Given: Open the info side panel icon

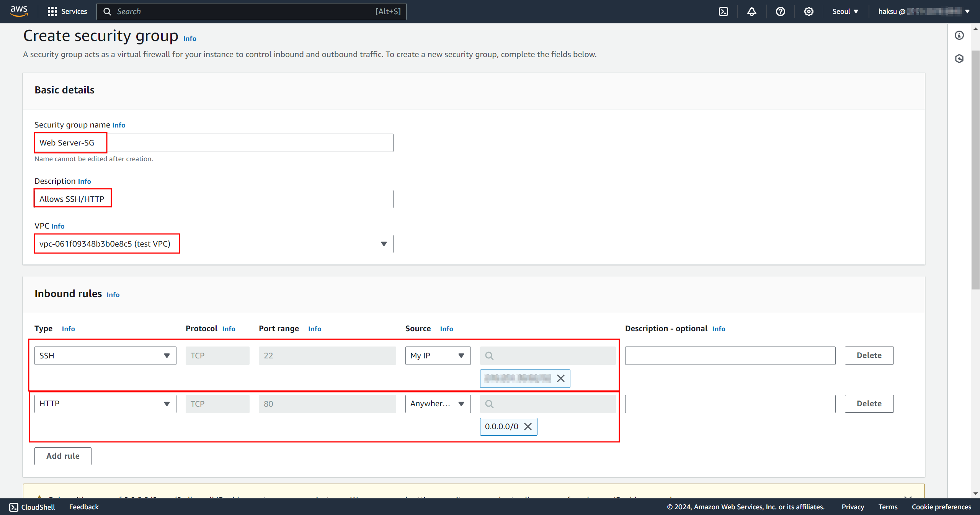Looking at the screenshot, I should pos(959,35).
